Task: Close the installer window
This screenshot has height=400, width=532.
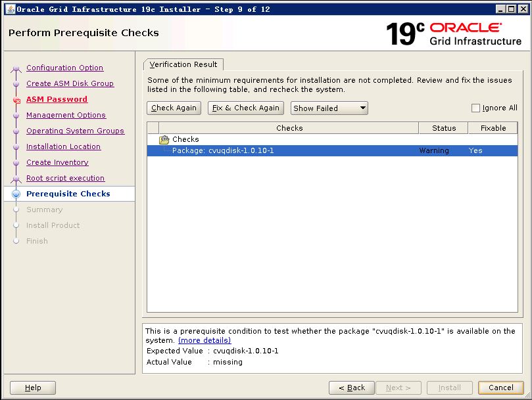Action: coord(523,9)
